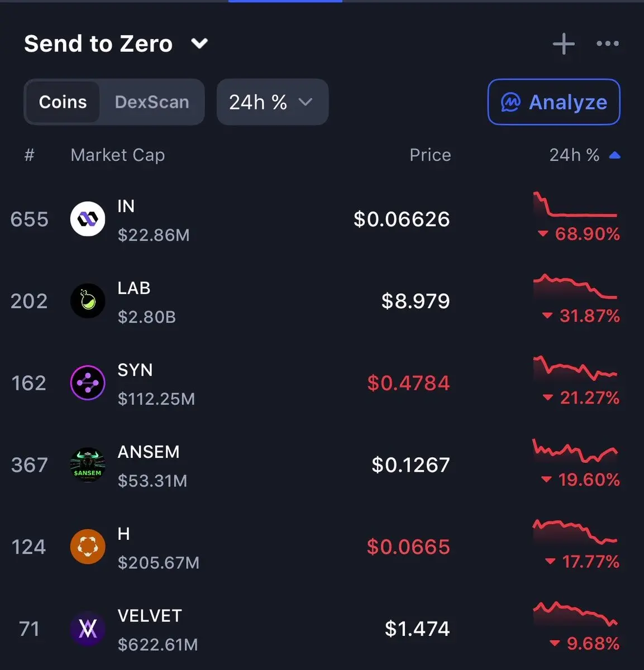This screenshot has height=670, width=644.
Task: Sort by the Price column header
Action: 430,155
